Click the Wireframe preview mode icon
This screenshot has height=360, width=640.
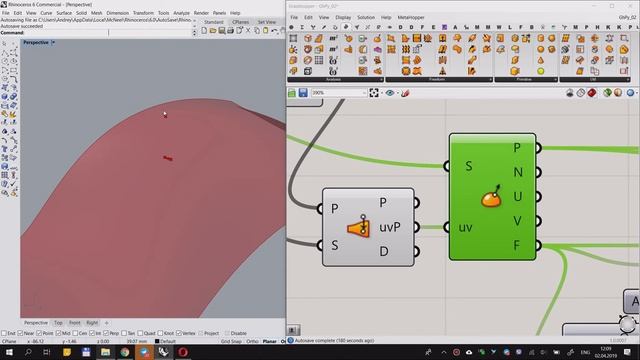click(581, 93)
